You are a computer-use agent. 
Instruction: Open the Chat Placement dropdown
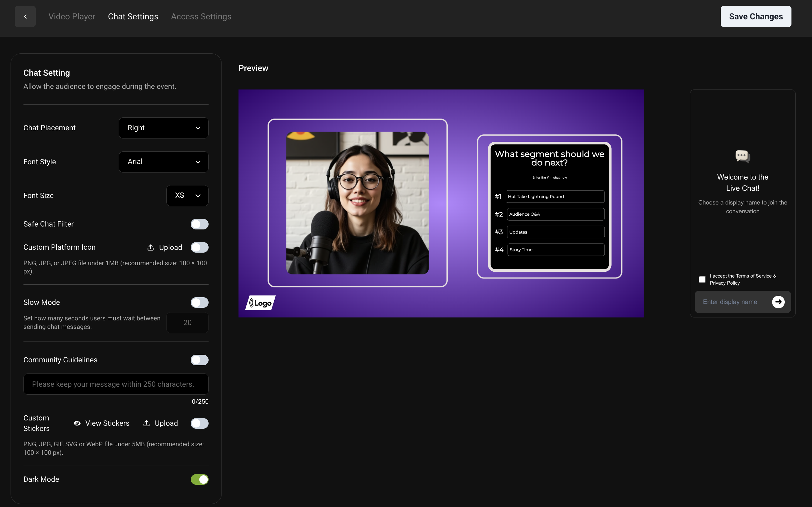[164, 128]
